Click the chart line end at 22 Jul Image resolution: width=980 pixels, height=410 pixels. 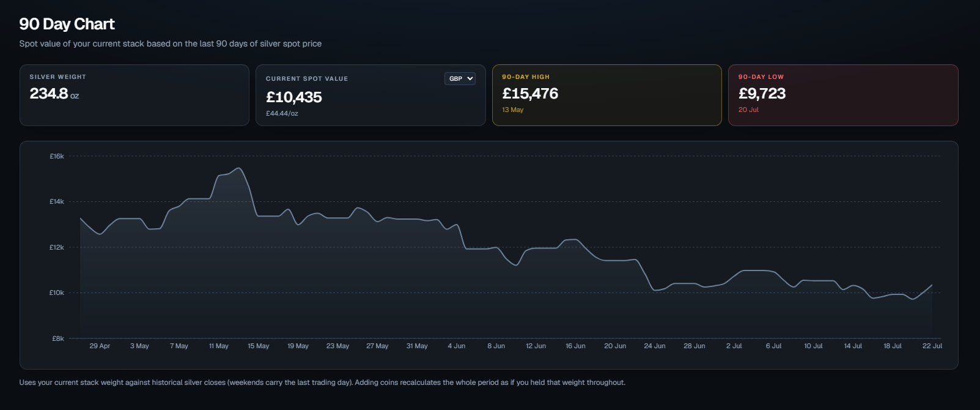[x=932, y=285]
